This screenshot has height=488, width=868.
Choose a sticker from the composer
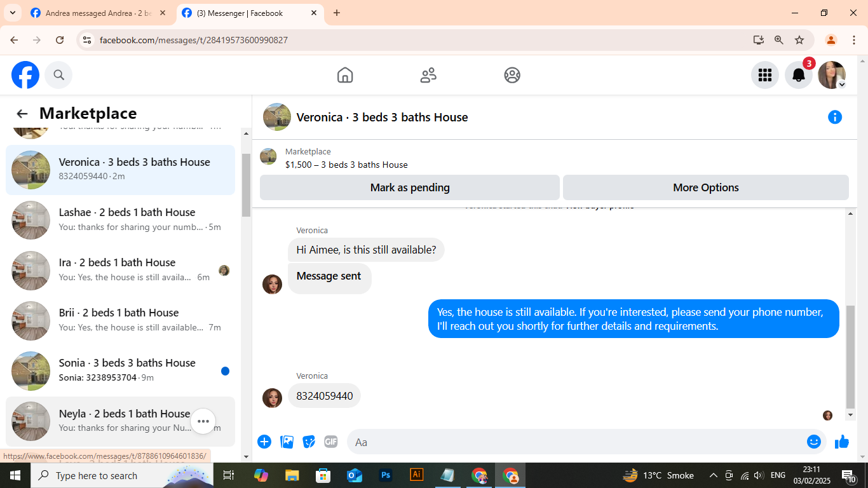coord(309,442)
